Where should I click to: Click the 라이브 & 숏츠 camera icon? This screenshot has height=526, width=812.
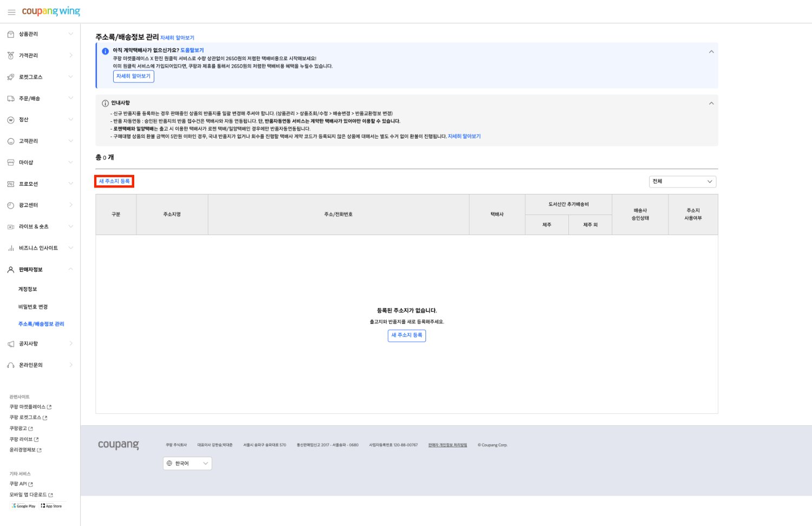(10, 227)
